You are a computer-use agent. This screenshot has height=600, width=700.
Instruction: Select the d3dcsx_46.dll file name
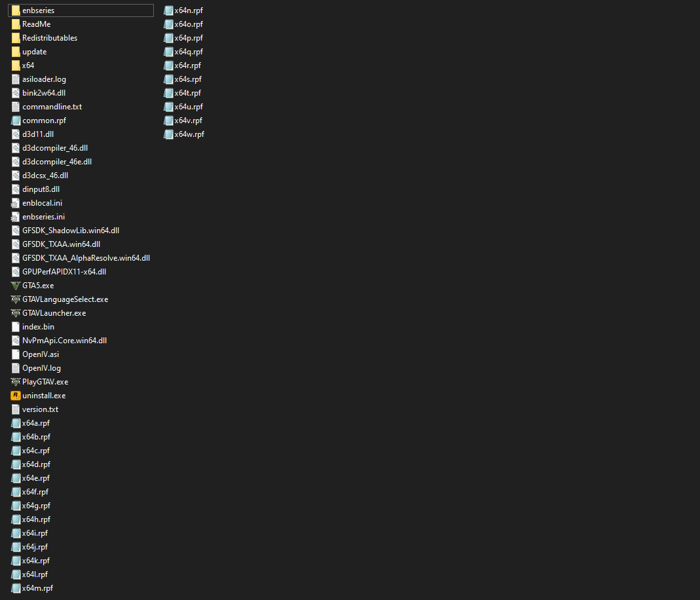45,176
